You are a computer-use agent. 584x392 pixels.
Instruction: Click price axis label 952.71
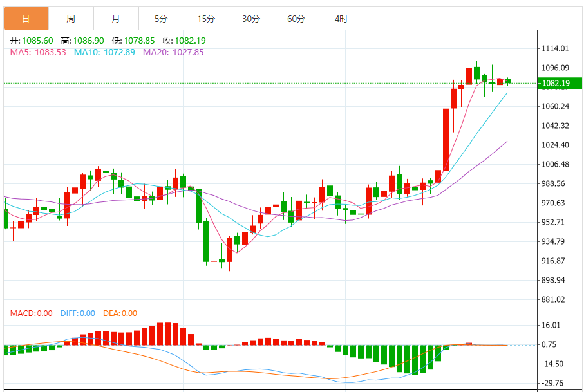click(553, 222)
